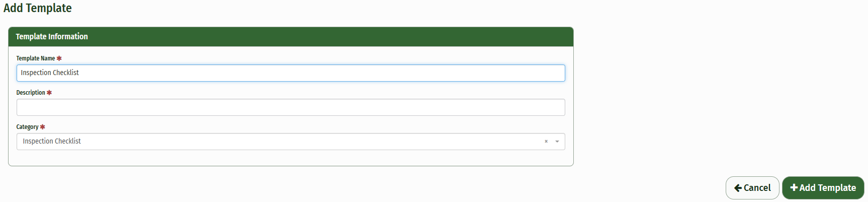Expand the Category dropdown arrow
868x202 pixels.
pos(557,142)
